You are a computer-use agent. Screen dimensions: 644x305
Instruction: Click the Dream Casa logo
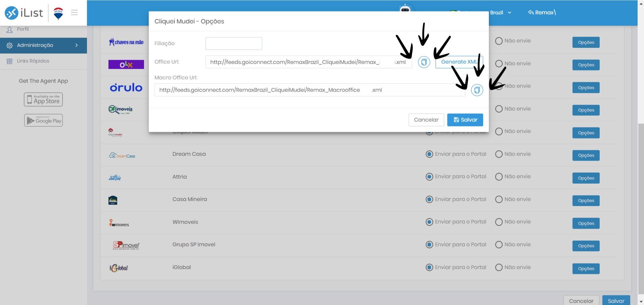122,155
